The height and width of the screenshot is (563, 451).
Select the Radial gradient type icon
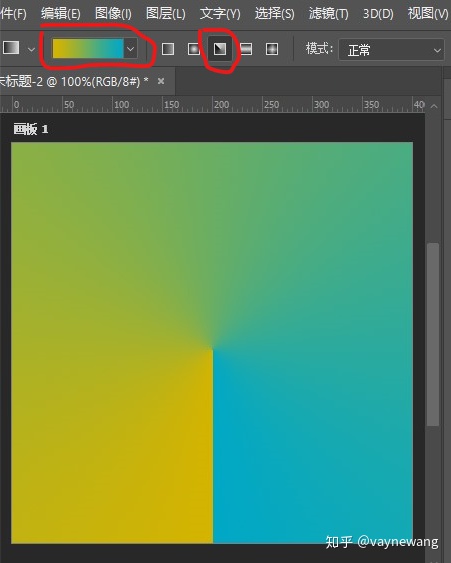pyautogui.click(x=194, y=49)
